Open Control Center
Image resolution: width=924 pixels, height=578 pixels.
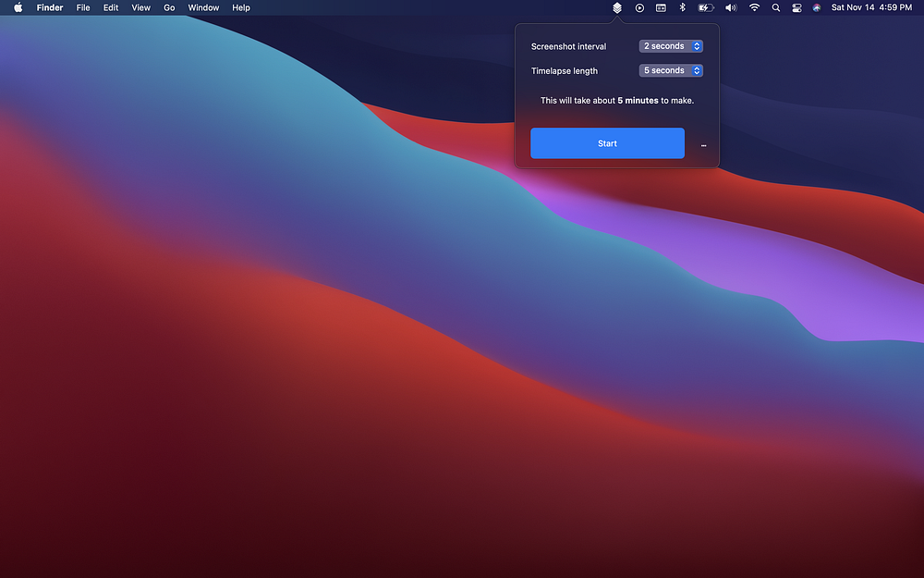tap(796, 7)
